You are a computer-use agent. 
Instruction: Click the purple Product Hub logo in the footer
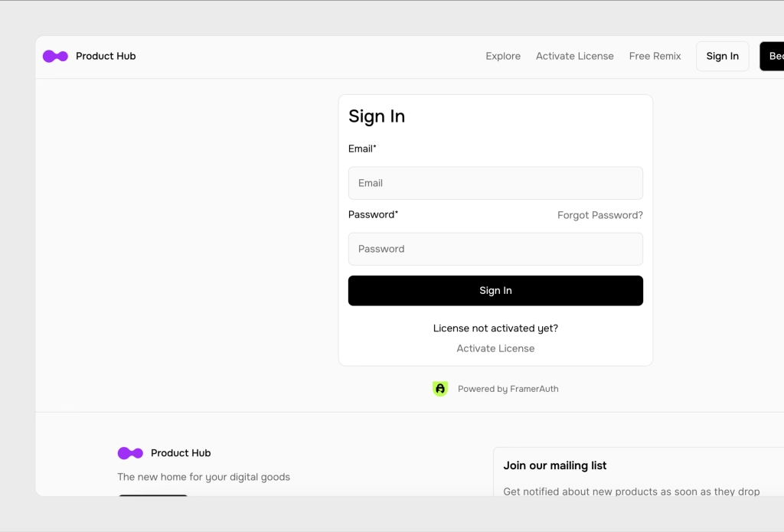pos(129,452)
